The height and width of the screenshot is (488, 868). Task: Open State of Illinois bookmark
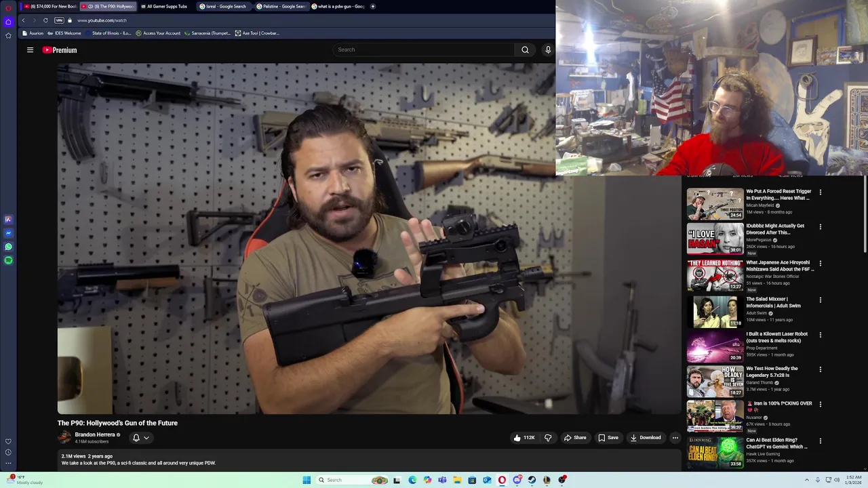point(108,33)
